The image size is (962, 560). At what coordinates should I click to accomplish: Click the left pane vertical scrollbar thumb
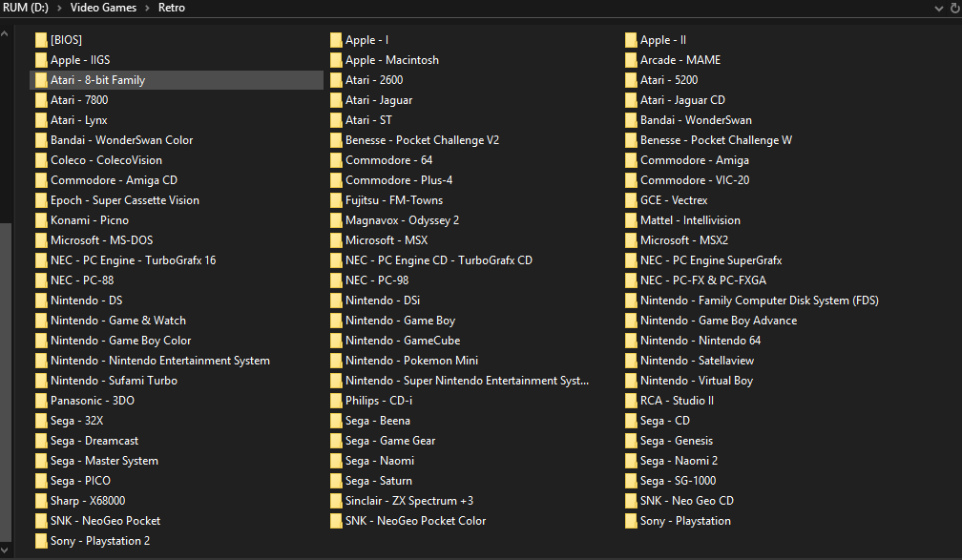pyautogui.click(x=7, y=382)
